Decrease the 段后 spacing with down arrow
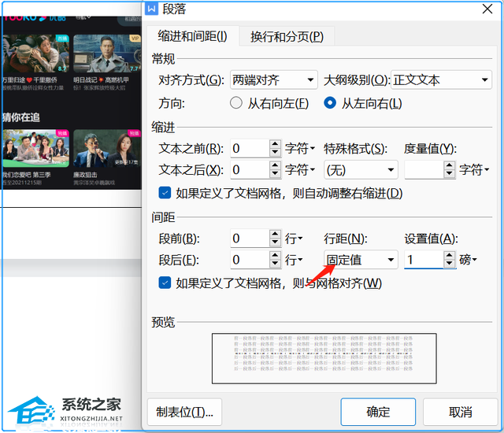504x433 pixels. tap(275, 264)
